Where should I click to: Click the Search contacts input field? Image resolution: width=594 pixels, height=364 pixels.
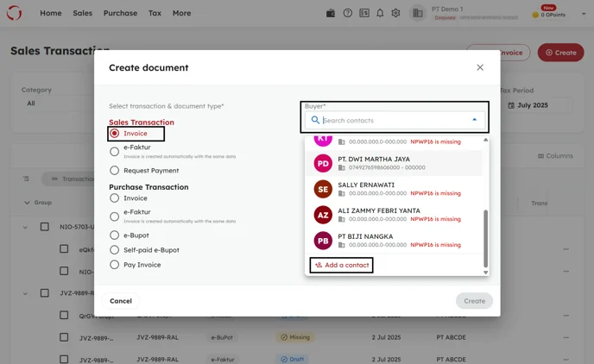395,120
